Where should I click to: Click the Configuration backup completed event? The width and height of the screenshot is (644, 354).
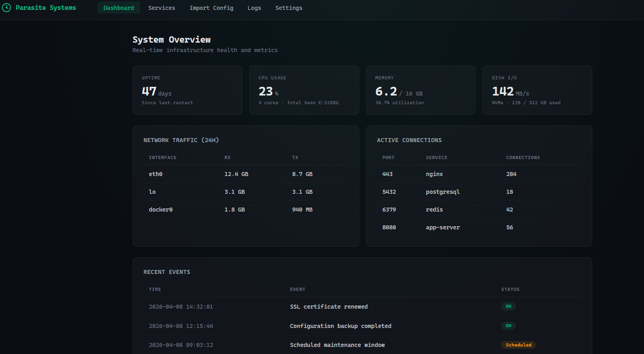[341, 326]
